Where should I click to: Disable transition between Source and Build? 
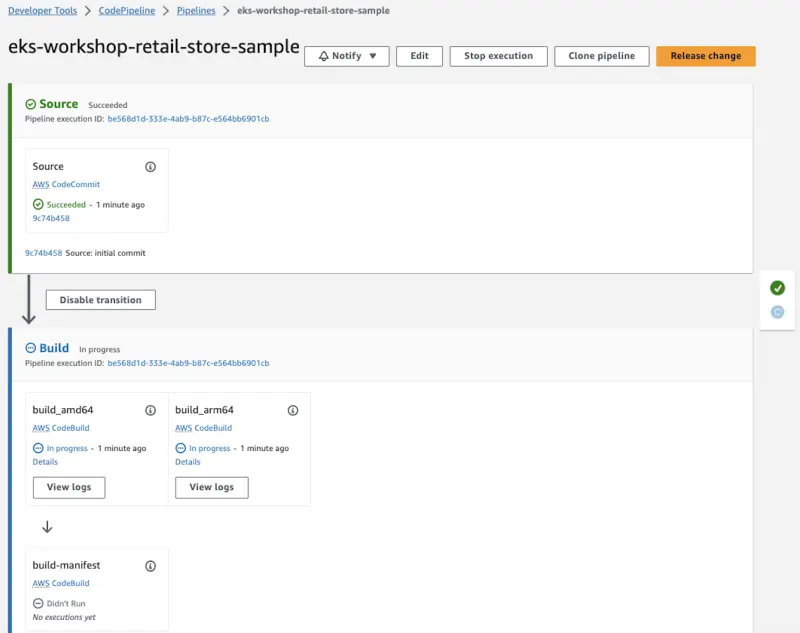tap(100, 300)
